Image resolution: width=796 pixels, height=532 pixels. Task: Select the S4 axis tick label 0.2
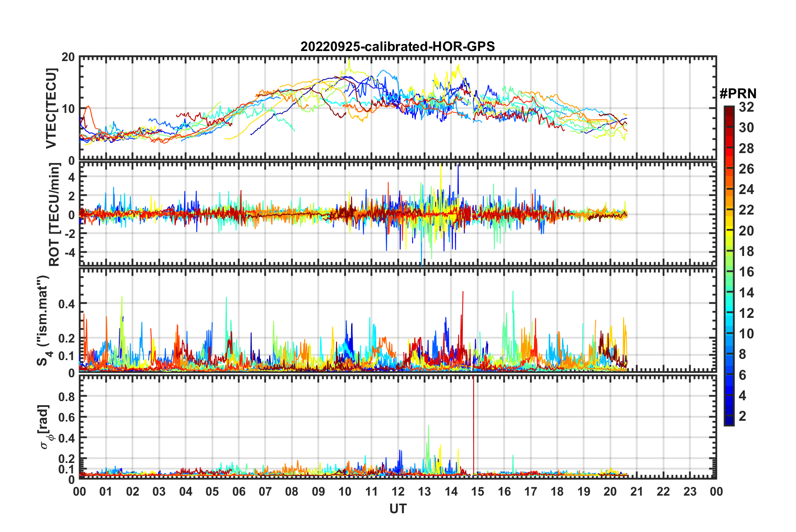point(67,338)
